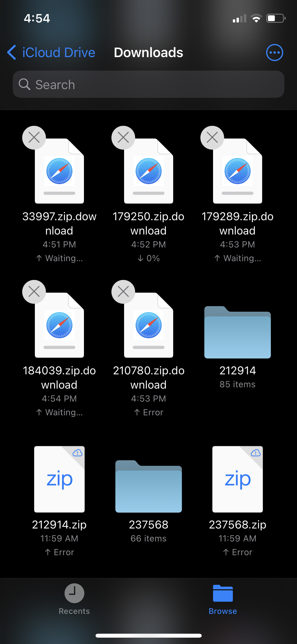Viewport: 297px width, 644px height.
Task: Go back to iCloud Drive
Action: [59, 53]
